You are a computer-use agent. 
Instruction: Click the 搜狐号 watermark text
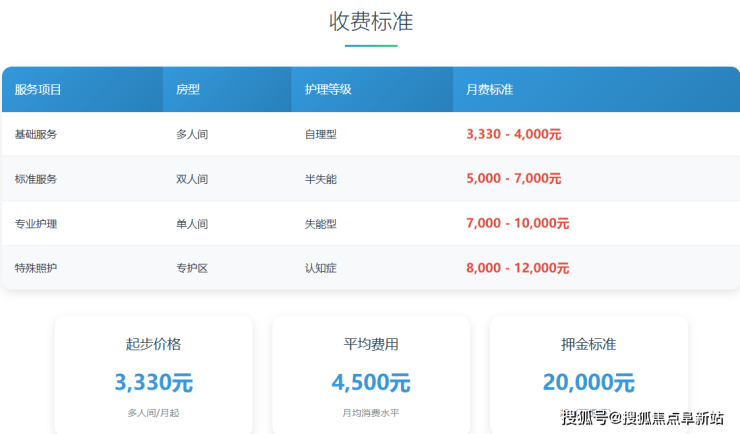pyautogui.click(x=584, y=418)
